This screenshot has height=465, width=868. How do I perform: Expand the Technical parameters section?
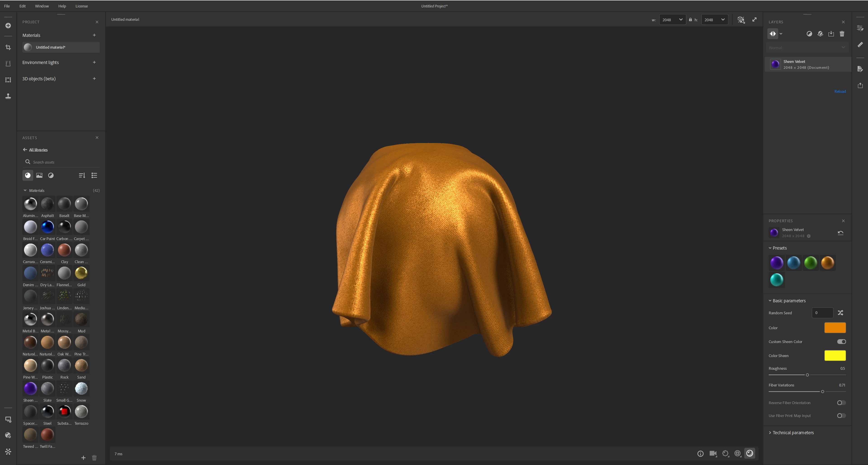click(x=793, y=433)
